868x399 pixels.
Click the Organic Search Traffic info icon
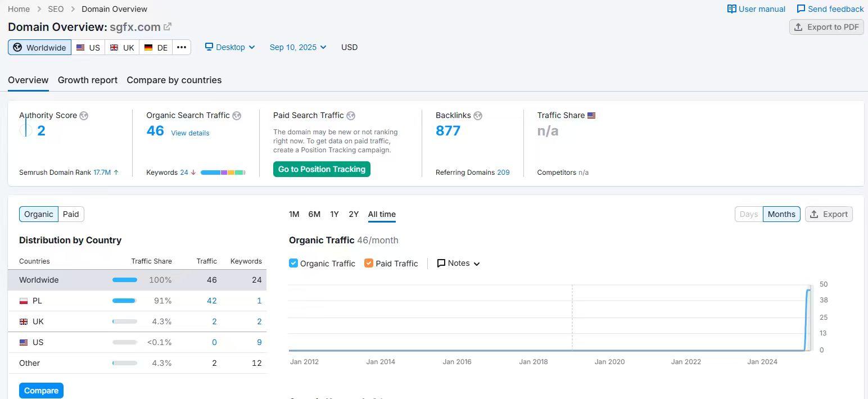pyautogui.click(x=237, y=116)
